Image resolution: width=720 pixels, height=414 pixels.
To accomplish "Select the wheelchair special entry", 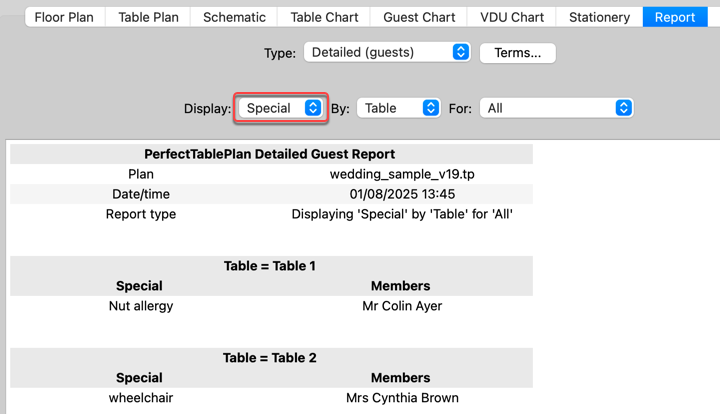I will pos(140,398).
